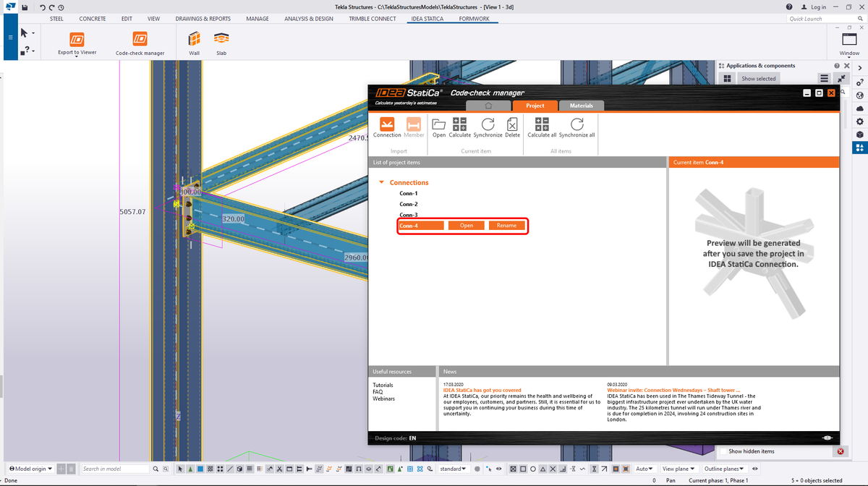
Task: Select the Calculate icon for current item
Action: pyautogui.click(x=459, y=127)
